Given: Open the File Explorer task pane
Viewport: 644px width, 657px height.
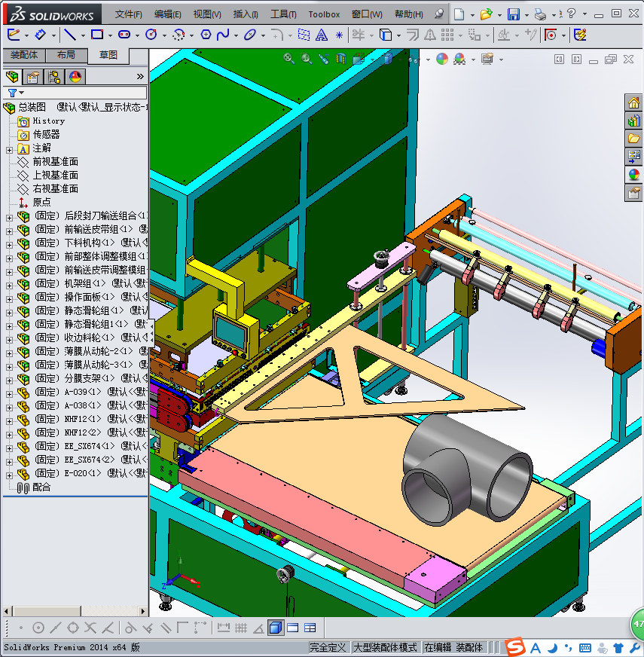Looking at the screenshot, I should point(633,139).
